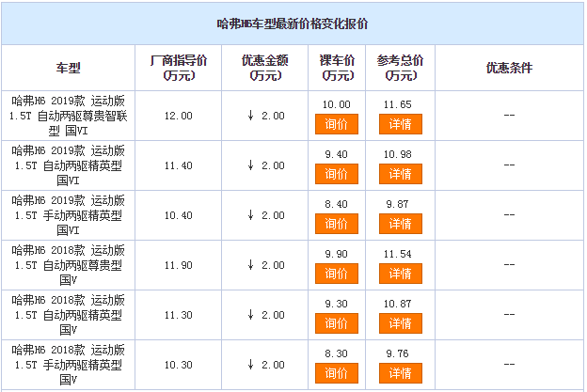Select 2019款 自动两驱精英型 国VI model name

coord(68,165)
